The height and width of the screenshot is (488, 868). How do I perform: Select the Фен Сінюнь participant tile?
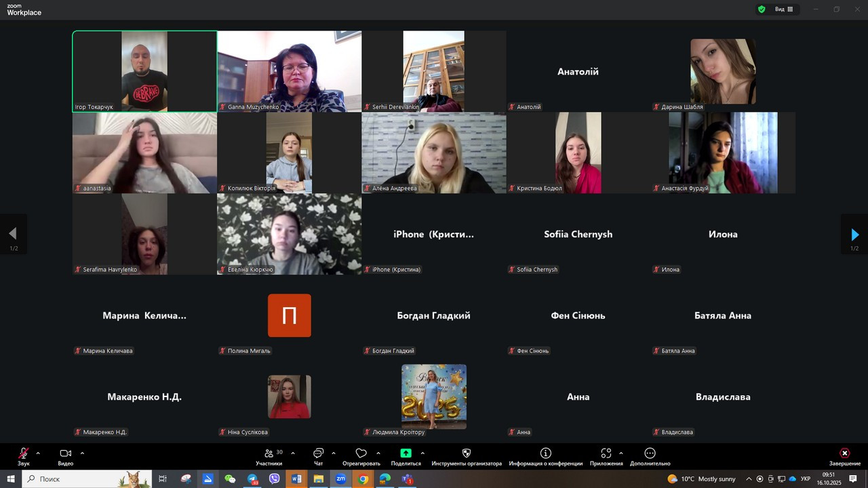[578, 315]
